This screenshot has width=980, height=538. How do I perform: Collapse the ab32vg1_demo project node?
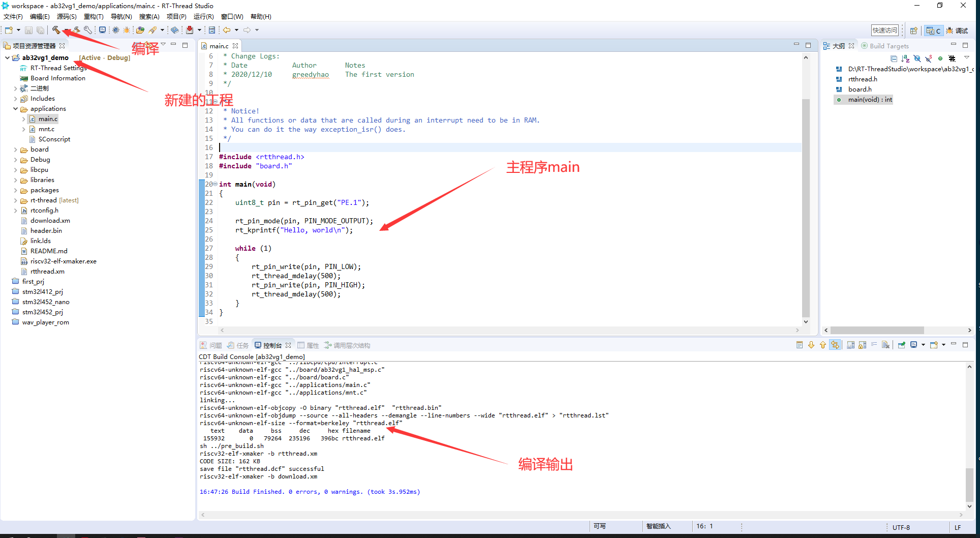(7, 58)
